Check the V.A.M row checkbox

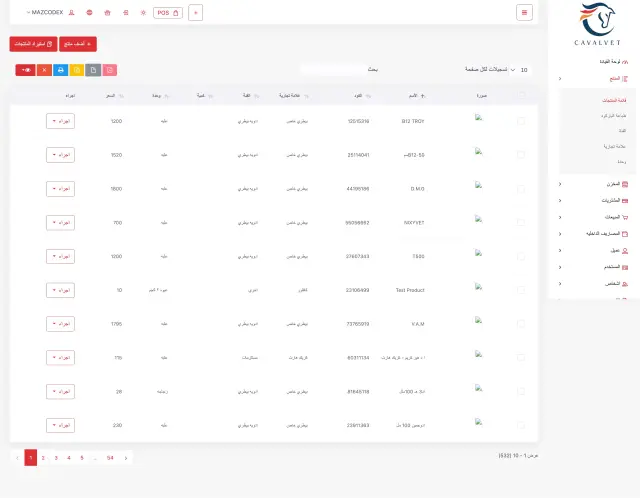click(521, 324)
